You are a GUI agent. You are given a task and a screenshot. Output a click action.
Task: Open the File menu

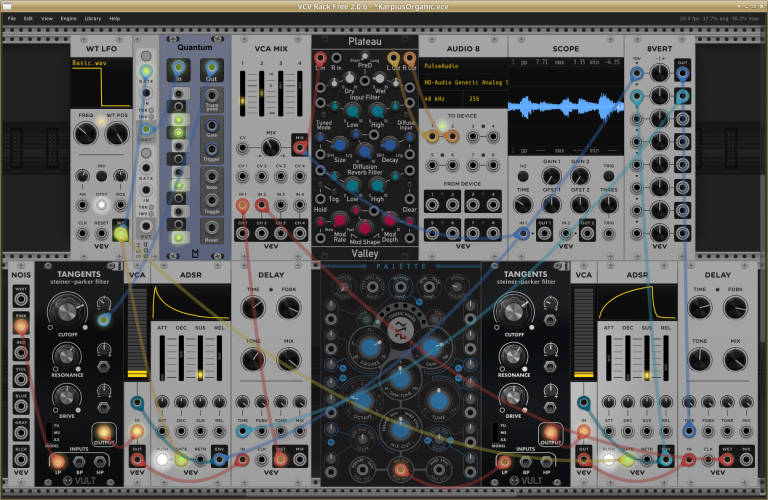pyautogui.click(x=12, y=19)
